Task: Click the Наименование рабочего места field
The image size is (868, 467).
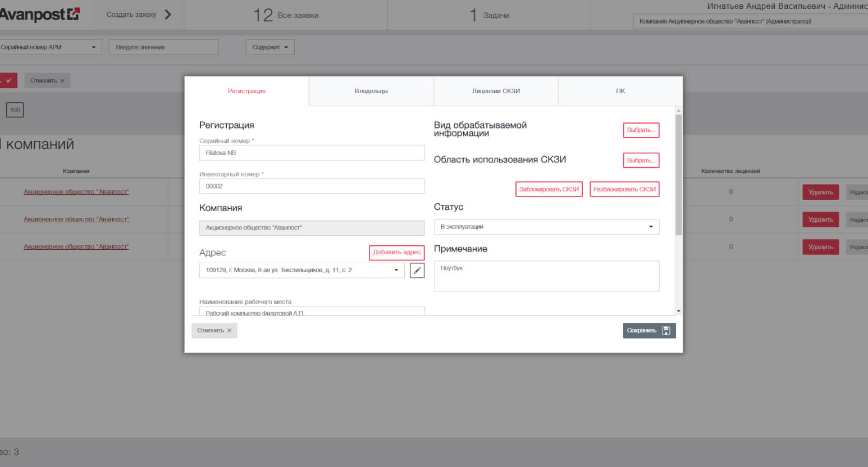Action: (312, 312)
